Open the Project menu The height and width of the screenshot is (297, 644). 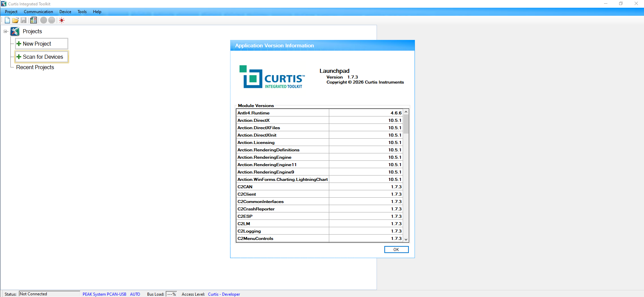point(11,12)
